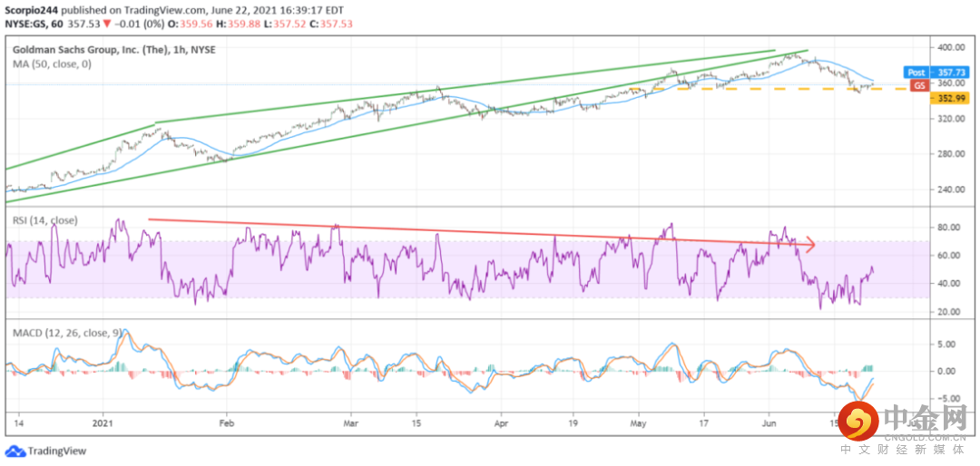
Task: Click the 2021 time axis label
Action: click(101, 422)
